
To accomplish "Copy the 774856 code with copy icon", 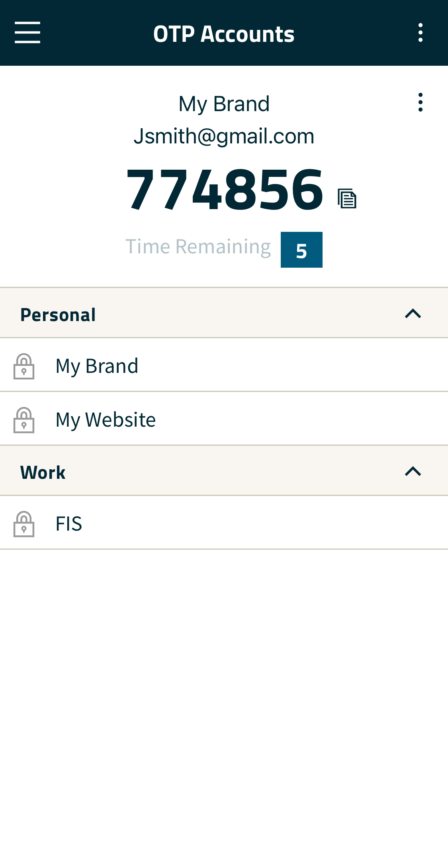I will coord(347,198).
